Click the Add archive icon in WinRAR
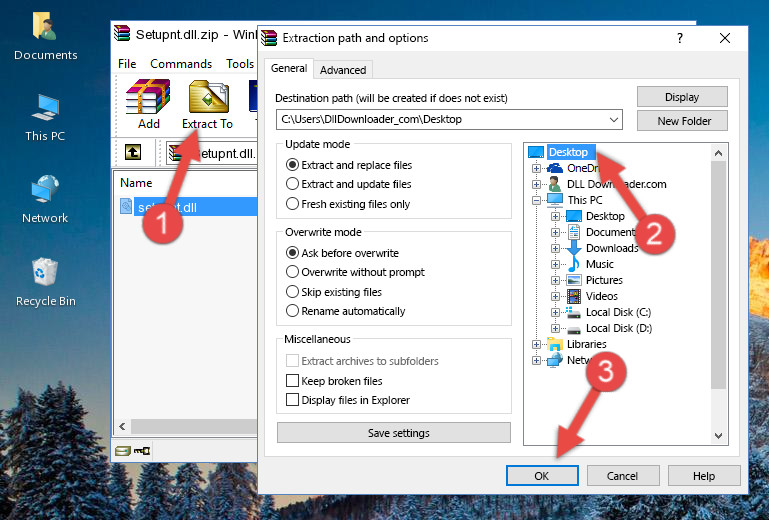Viewport: 769px width, 520px height. pos(148,97)
